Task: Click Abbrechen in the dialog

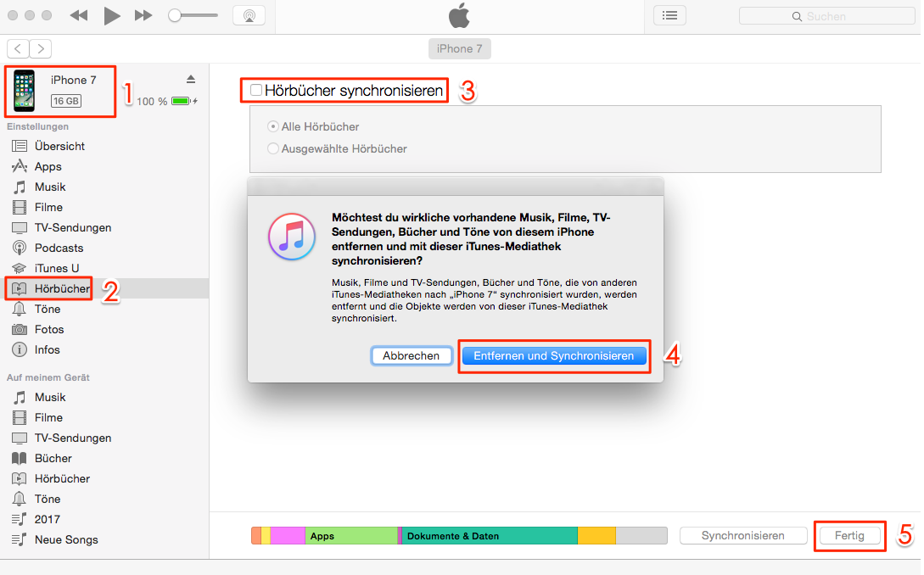Action: 411,356
